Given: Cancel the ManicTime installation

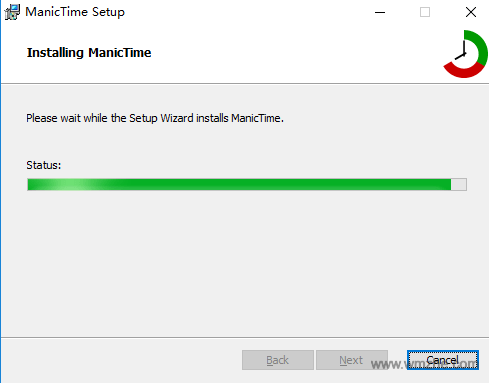Looking at the screenshot, I should 443,360.
